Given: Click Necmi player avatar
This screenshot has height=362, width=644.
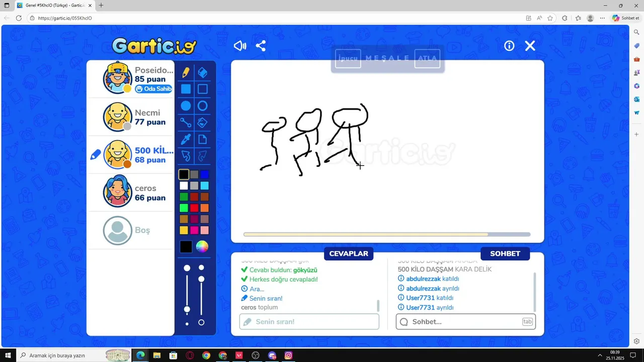Looking at the screenshot, I should point(118,117).
